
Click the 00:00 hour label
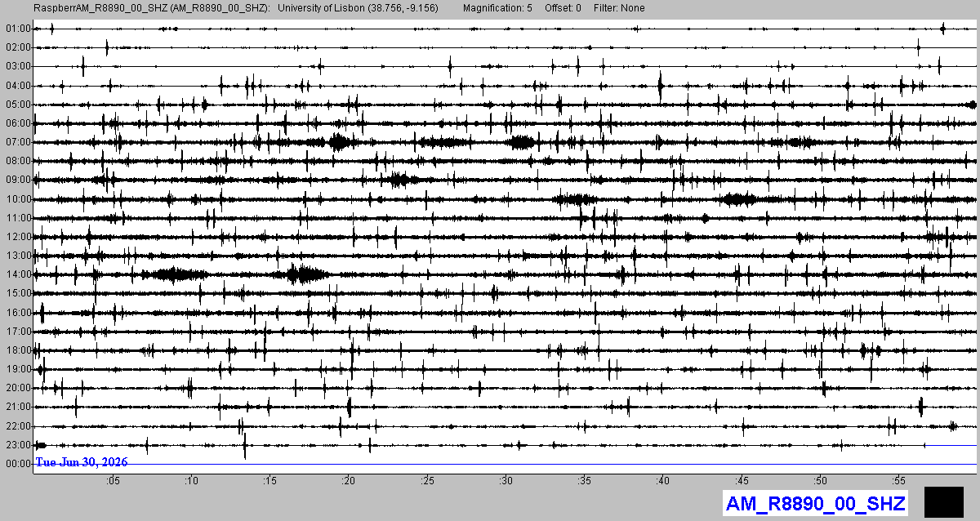click(x=18, y=464)
